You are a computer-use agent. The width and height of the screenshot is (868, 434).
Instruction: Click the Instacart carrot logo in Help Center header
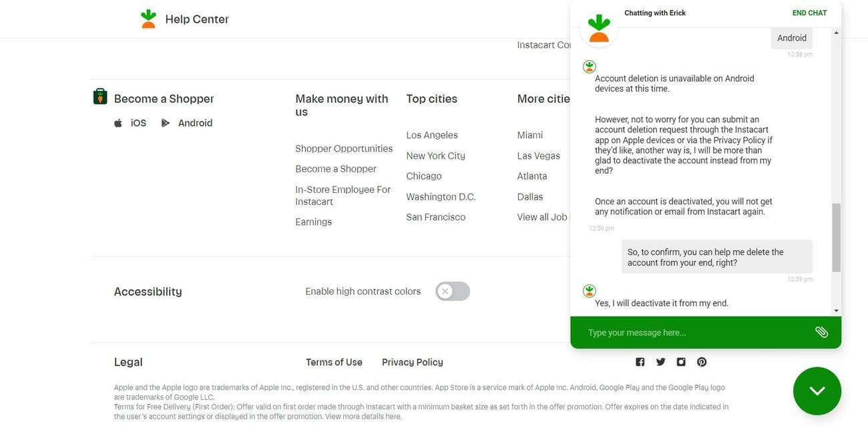click(148, 18)
